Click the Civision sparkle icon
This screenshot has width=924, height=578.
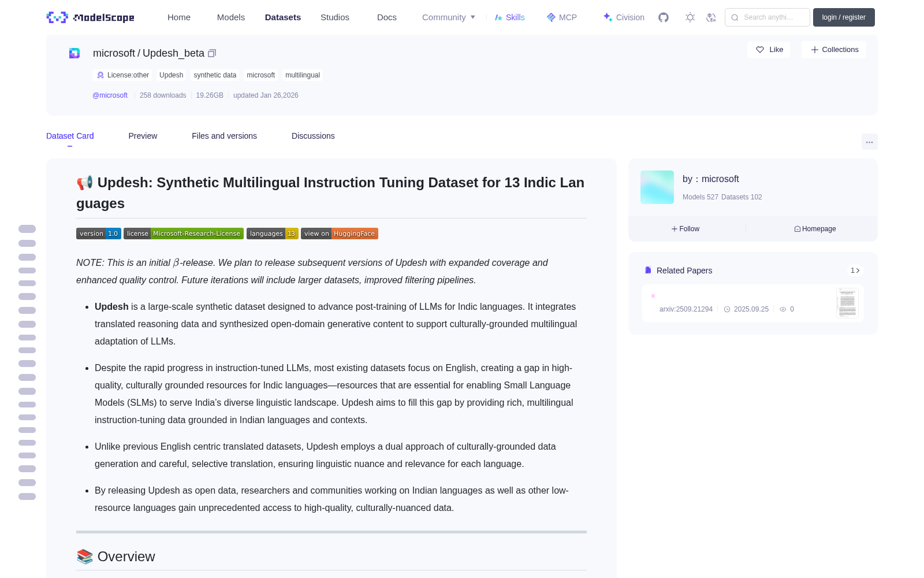tap(608, 17)
